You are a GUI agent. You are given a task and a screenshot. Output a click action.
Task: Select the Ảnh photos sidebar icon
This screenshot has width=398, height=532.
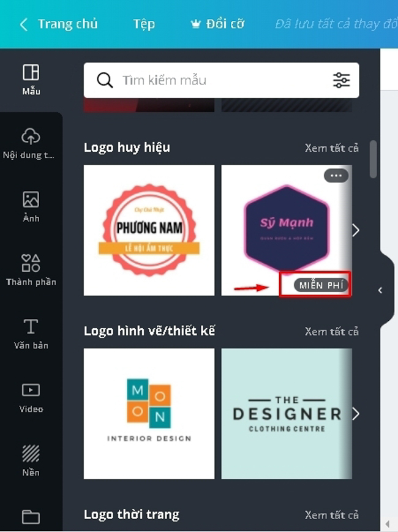pos(31,207)
